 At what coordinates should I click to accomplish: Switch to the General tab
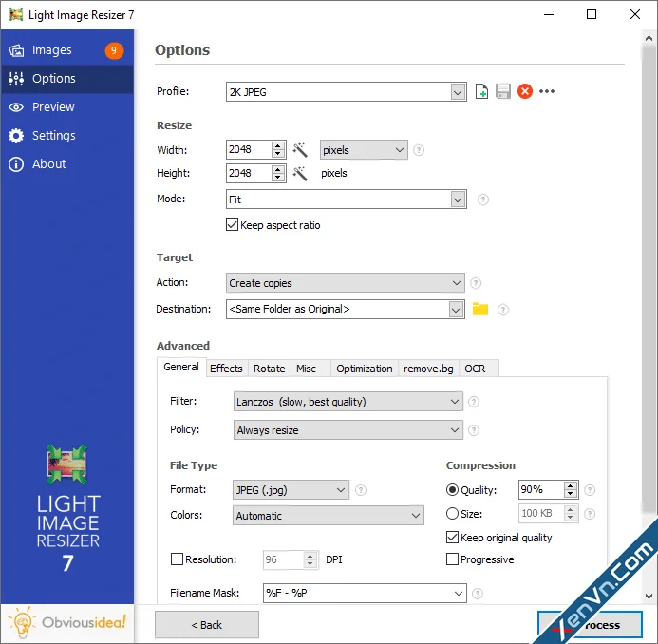click(x=181, y=367)
